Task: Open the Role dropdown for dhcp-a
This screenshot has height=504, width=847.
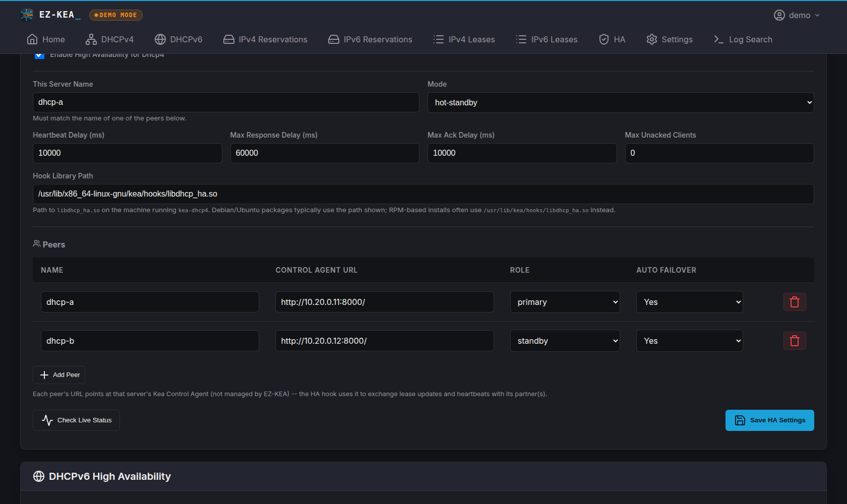Action: (x=565, y=302)
